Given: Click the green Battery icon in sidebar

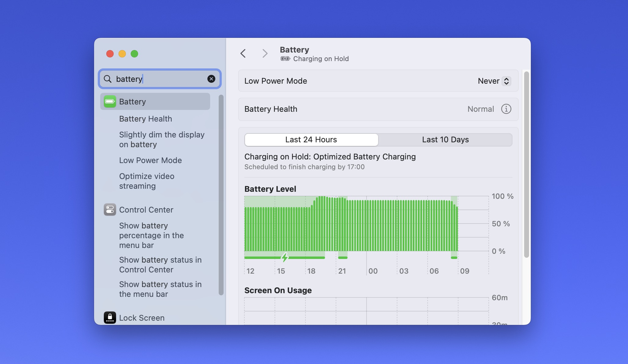Looking at the screenshot, I should point(110,101).
